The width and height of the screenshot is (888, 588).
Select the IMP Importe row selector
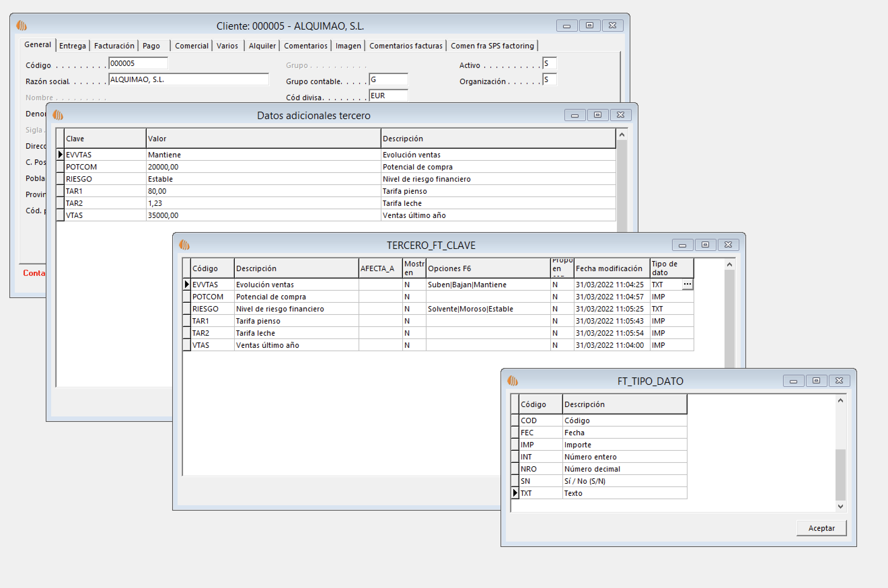[x=515, y=445]
